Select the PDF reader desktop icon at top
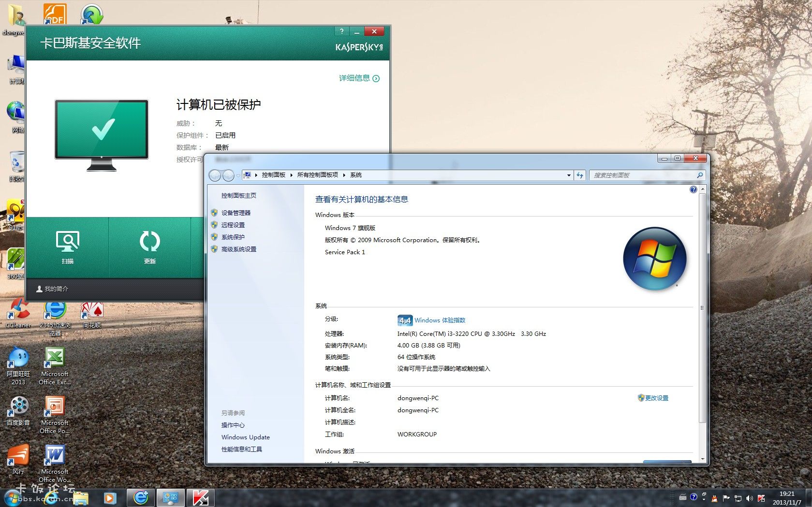Image resolution: width=812 pixels, height=507 pixels. pos(55,14)
